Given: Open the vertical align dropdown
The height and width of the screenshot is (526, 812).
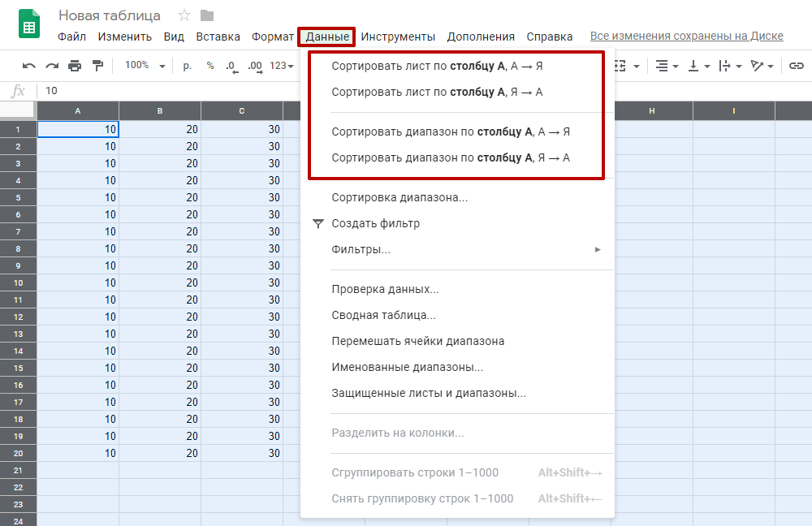Looking at the screenshot, I should click(698, 66).
